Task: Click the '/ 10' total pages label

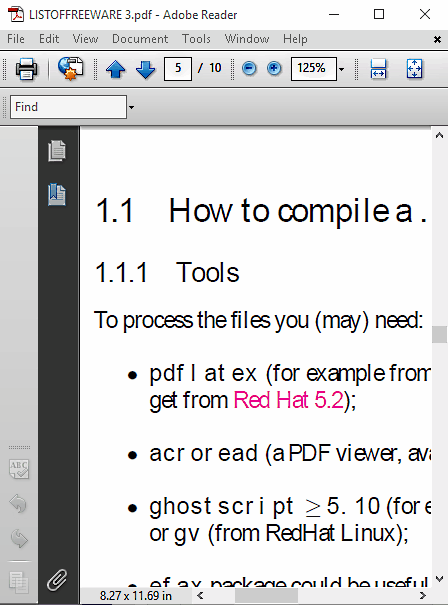Action: (x=210, y=68)
